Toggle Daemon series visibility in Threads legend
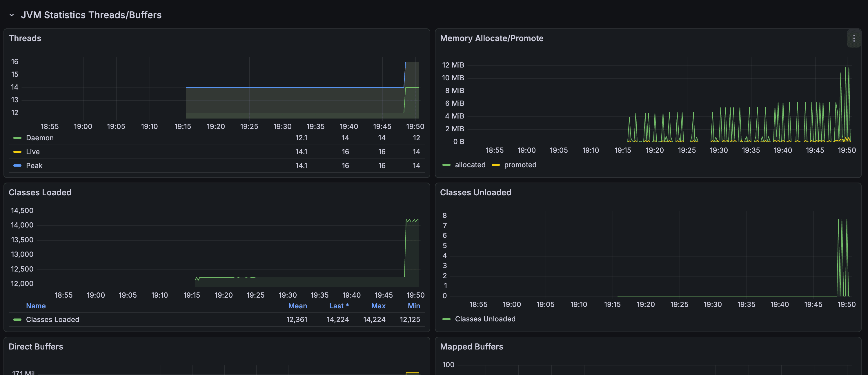Viewport: 868px width, 375px height. (x=40, y=138)
